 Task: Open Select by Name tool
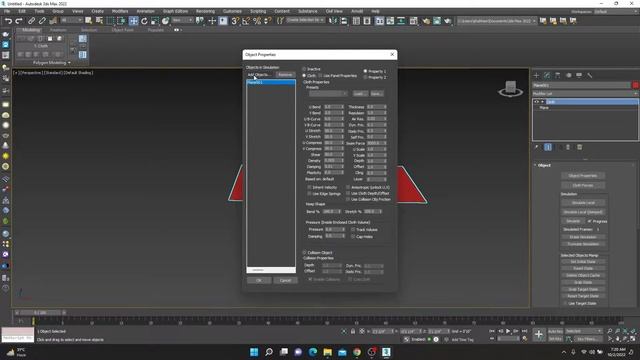(x=99, y=20)
